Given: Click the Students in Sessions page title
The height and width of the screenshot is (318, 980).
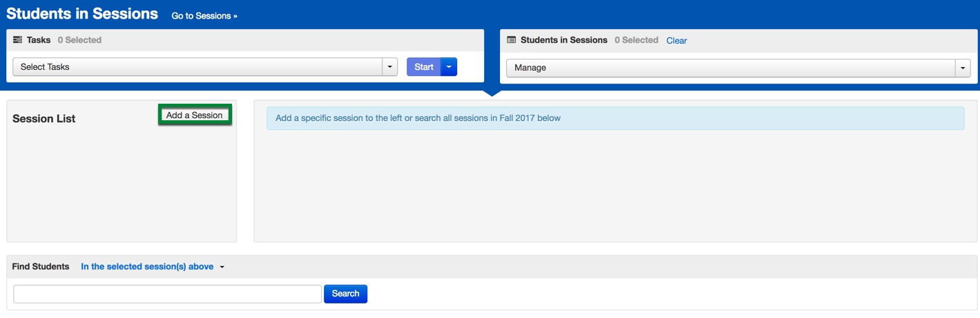Looking at the screenshot, I should point(82,14).
